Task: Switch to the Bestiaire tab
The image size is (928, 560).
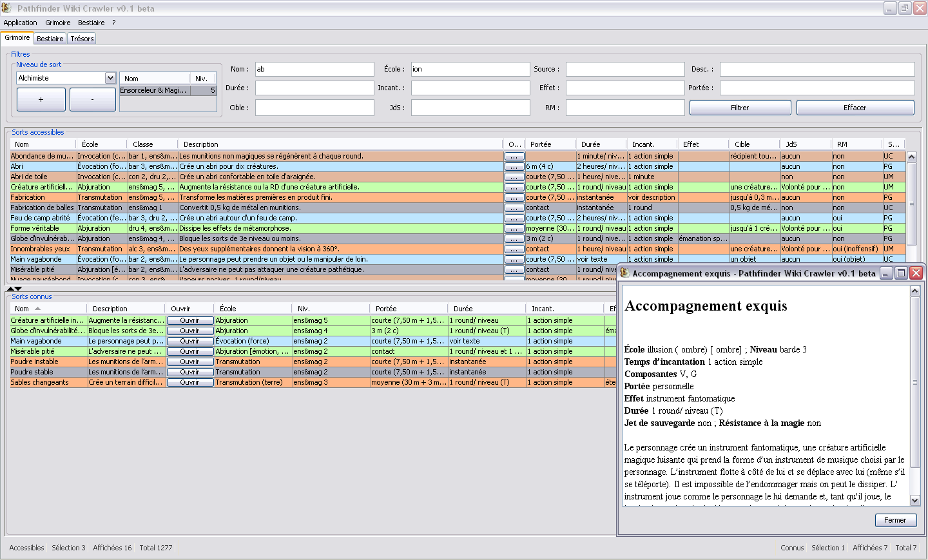Action: pos(50,39)
